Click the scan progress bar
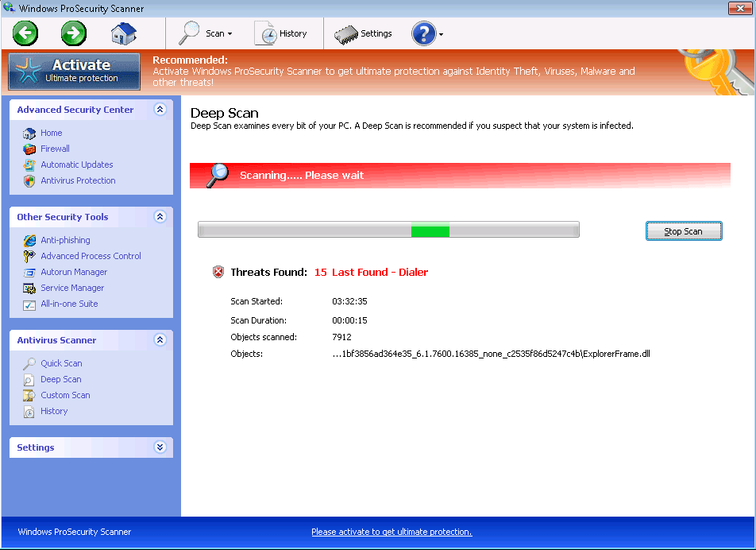 [388, 230]
